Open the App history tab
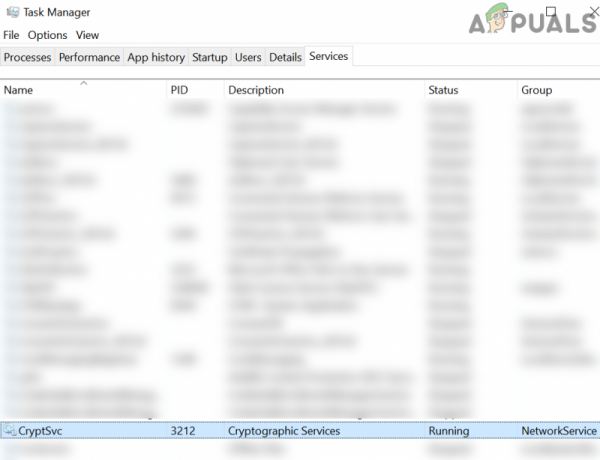 pyautogui.click(x=156, y=57)
